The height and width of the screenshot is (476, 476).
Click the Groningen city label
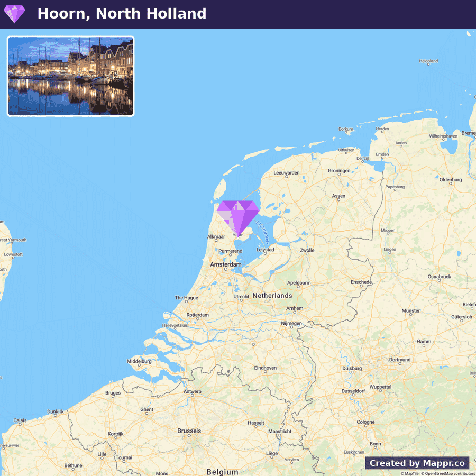339,171
